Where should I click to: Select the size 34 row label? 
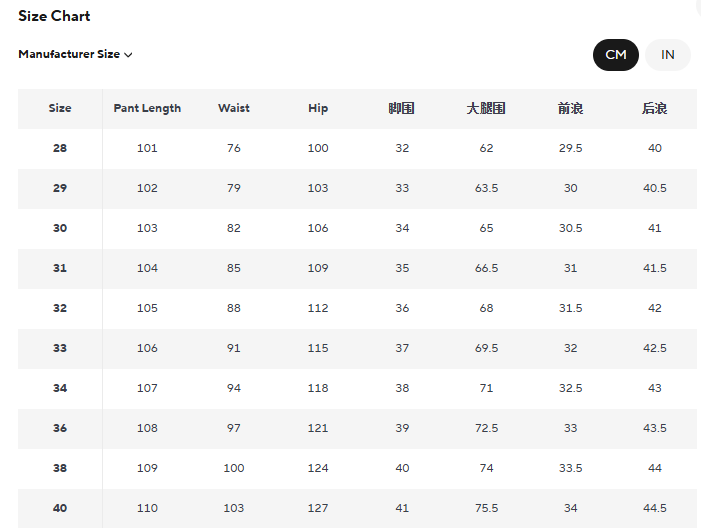click(60, 388)
